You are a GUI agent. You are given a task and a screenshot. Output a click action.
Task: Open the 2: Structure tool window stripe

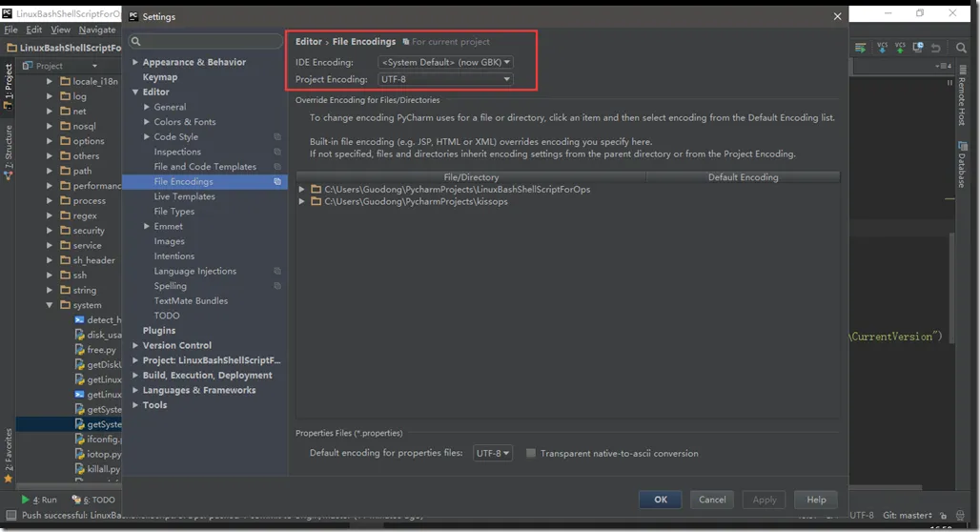pos(9,153)
